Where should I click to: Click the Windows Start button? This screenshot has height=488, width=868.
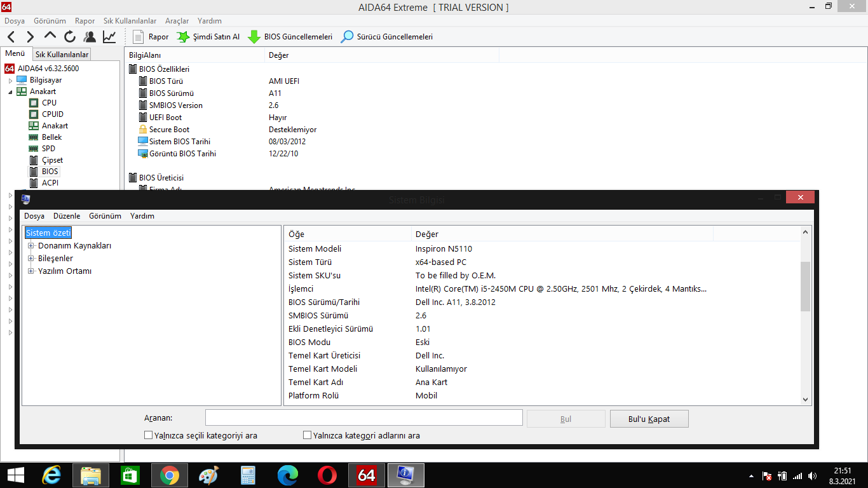(x=15, y=475)
